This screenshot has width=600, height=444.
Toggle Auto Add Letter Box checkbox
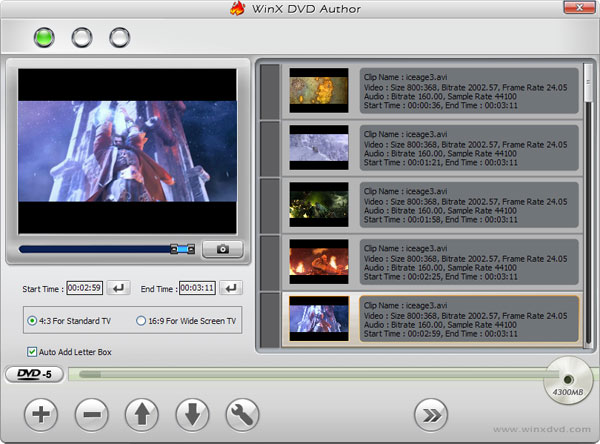[x=33, y=352]
